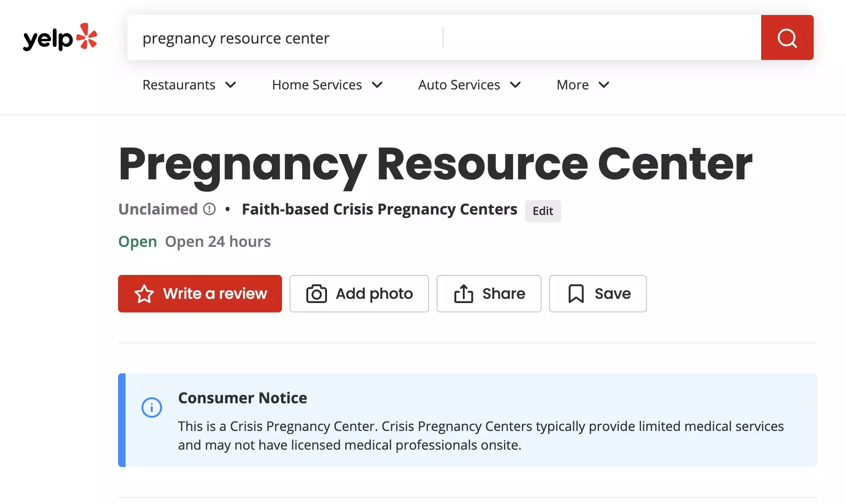The height and width of the screenshot is (504, 846).
Task: Click the Yelp logo
Action: (x=60, y=37)
